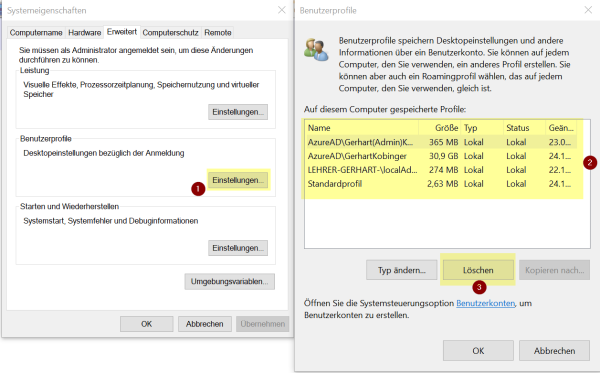600x373 pixels.
Task: Switch to the Computername tab
Action: (x=36, y=33)
